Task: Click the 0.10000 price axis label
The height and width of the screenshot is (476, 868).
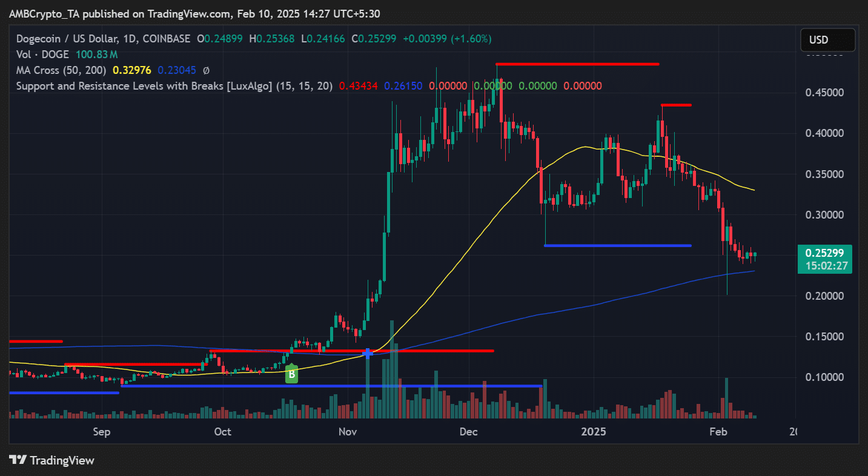Action: click(826, 377)
